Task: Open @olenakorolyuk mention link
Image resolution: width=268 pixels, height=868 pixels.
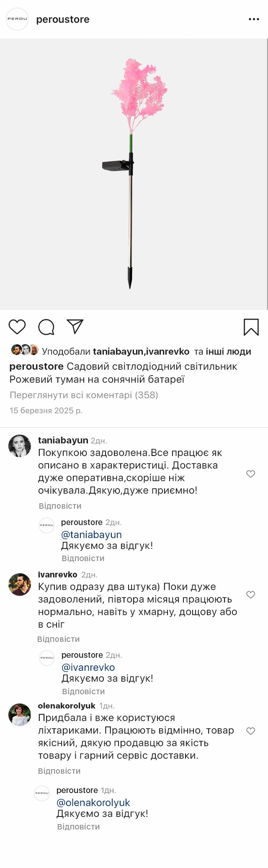Action: click(x=93, y=803)
